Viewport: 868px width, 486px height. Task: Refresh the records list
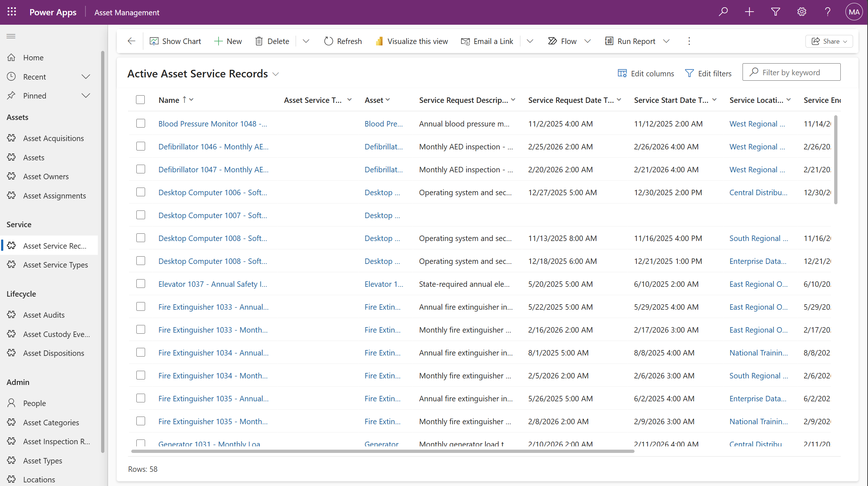click(x=343, y=41)
